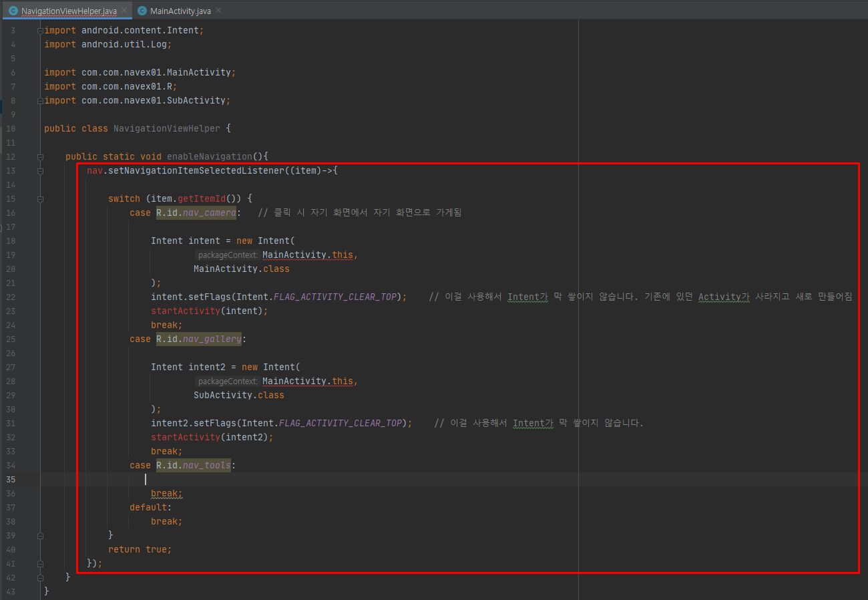The height and width of the screenshot is (600, 868).
Task: Collapse the enableNavigation method fold on line 12
Action: tap(41, 157)
